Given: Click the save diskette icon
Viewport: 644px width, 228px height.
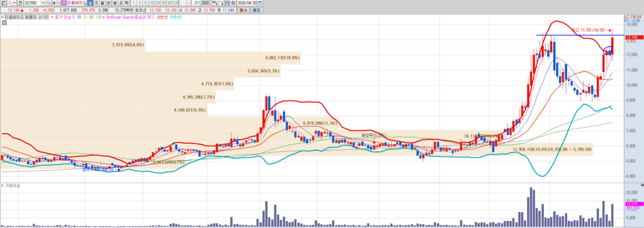Looking at the screenshot, I should click(227, 3).
